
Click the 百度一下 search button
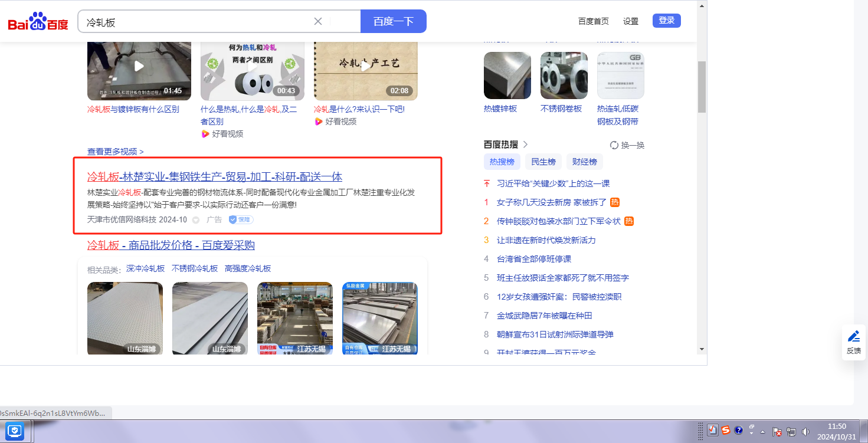tap(394, 21)
